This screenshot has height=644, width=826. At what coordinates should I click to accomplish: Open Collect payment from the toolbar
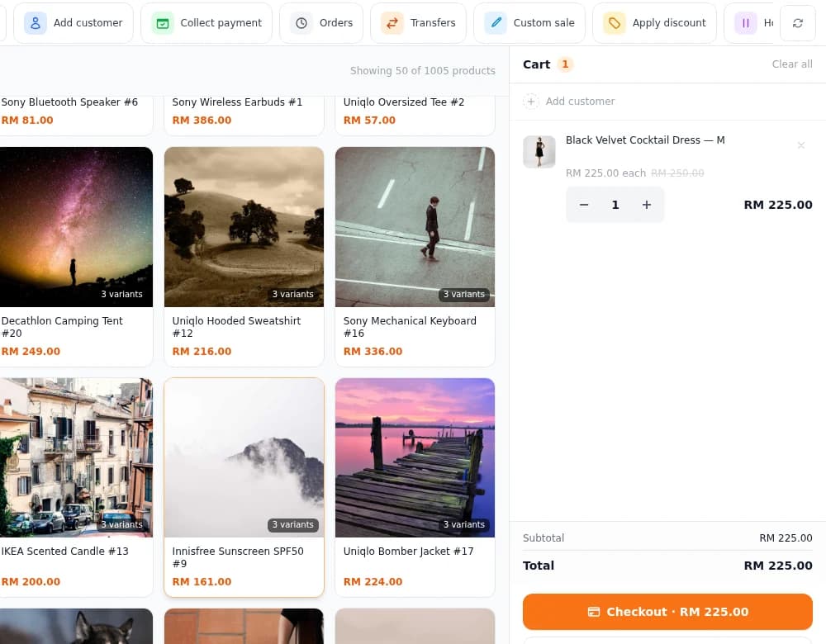pos(206,23)
